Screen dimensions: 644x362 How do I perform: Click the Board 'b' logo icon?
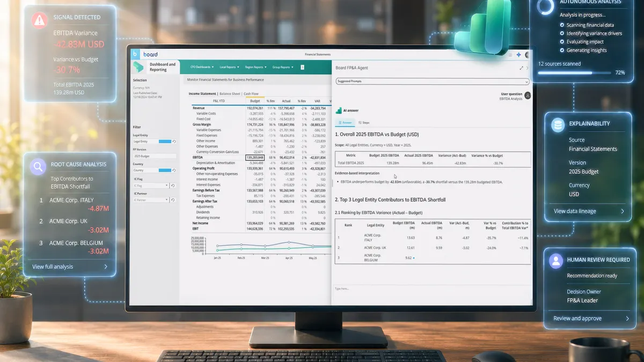(x=135, y=54)
